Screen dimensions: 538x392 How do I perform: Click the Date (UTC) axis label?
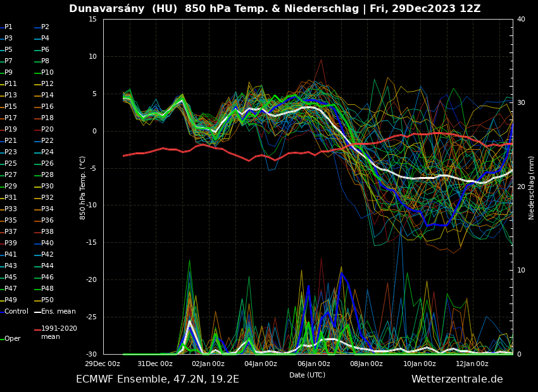(307, 375)
